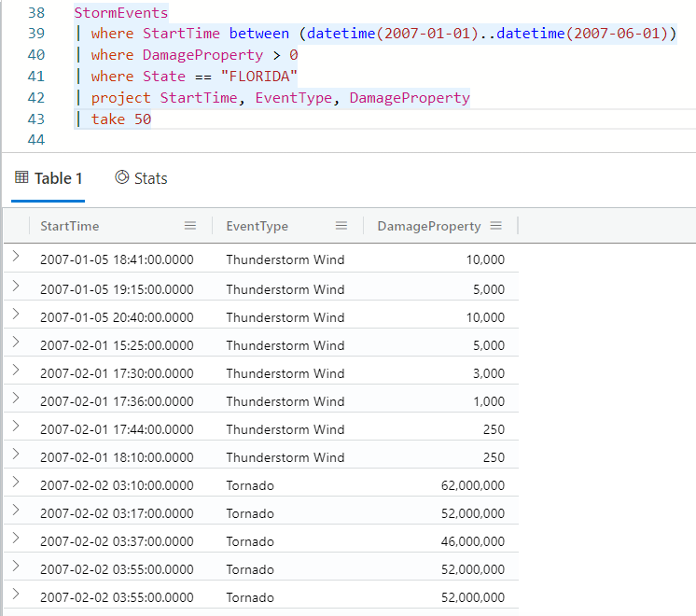
Task: Click line number 44 in the editor
Action: coord(36,139)
